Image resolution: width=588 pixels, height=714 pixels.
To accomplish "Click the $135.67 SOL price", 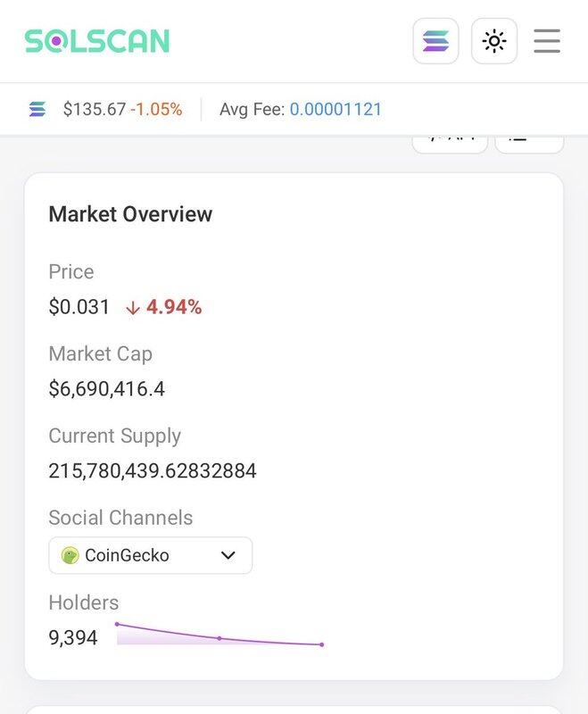I will pyautogui.click(x=94, y=110).
